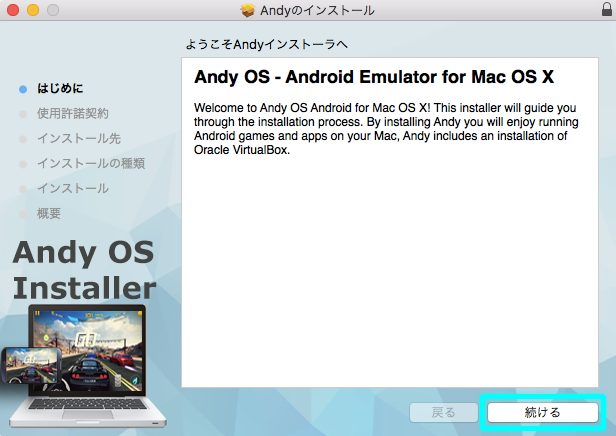The height and width of the screenshot is (436, 616).
Task: Click the heading 'Andy OS - Android Emulator for Mac OS X'
Action: [374, 77]
